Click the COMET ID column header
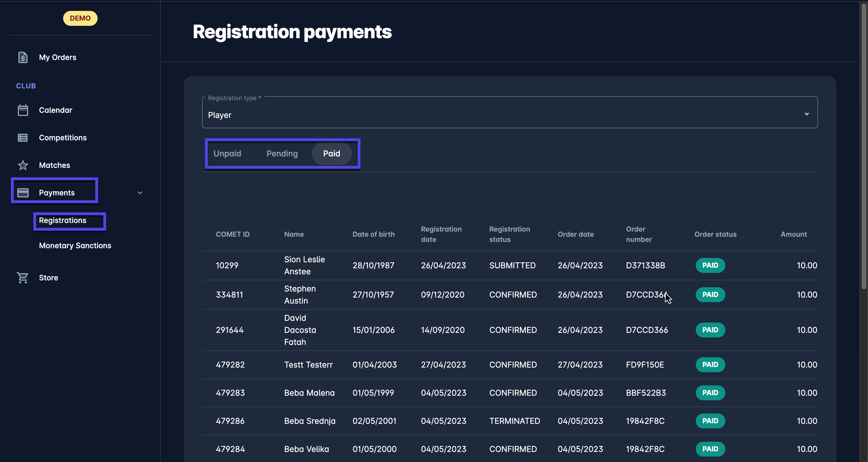868x462 pixels. tap(232, 234)
